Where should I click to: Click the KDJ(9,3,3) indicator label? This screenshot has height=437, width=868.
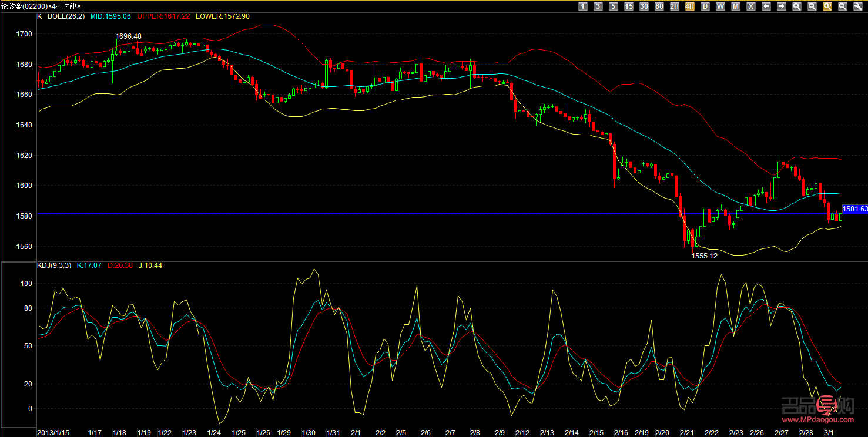click(54, 265)
